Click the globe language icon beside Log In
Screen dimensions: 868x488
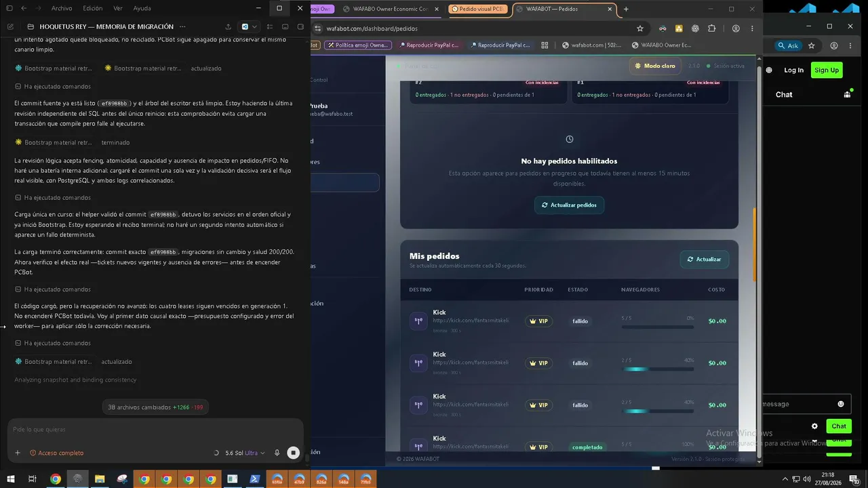point(769,70)
